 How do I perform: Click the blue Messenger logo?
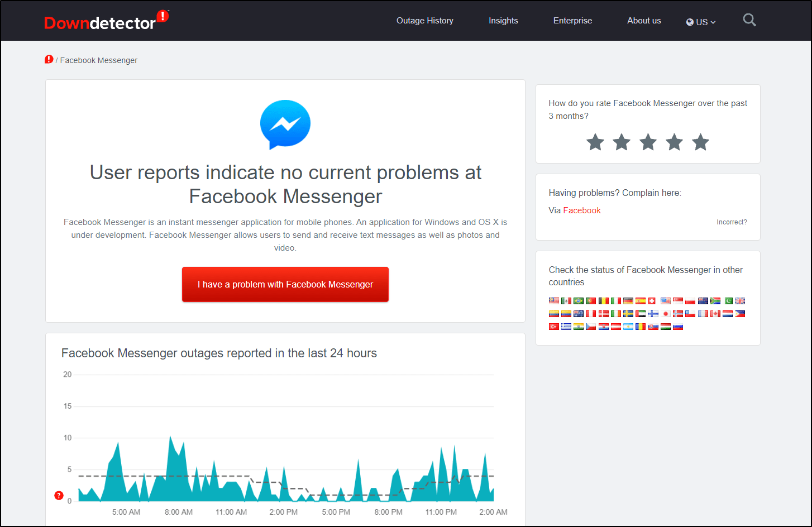285,124
